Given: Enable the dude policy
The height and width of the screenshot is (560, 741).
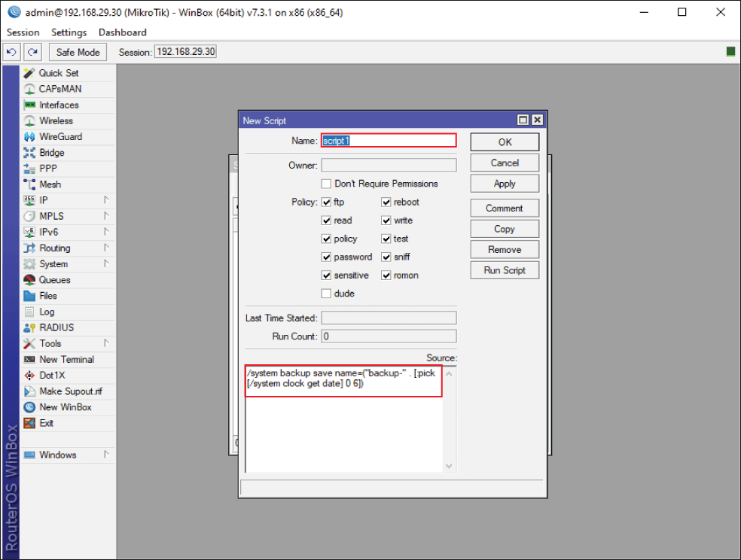Looking at the screenshot, I should tap(326, 294).
